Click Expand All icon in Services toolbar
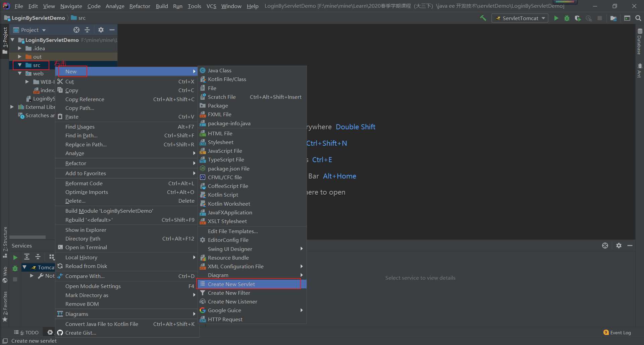644x345 pixels. click(27, 257)
